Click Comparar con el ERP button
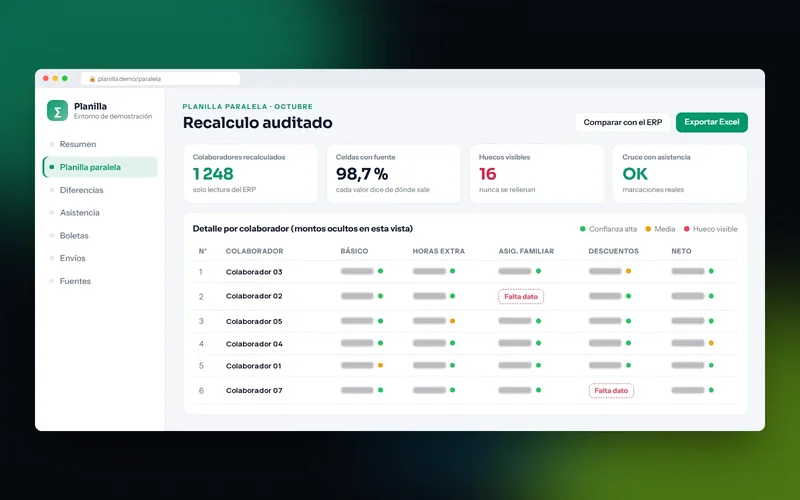Screen dimensions: 800x500 [622, 122]
